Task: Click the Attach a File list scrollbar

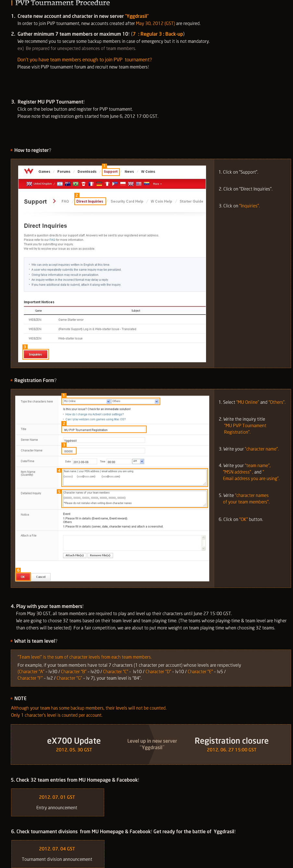Action: tap(203, 543)
